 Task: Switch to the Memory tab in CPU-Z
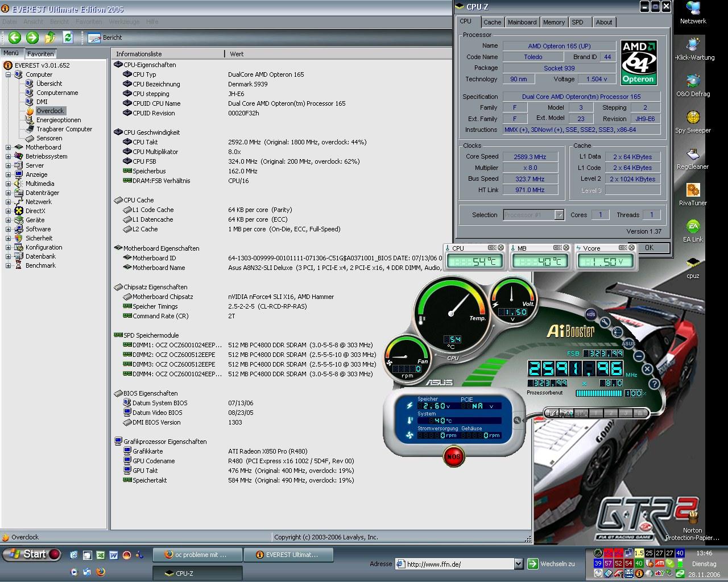coord(553,22)
